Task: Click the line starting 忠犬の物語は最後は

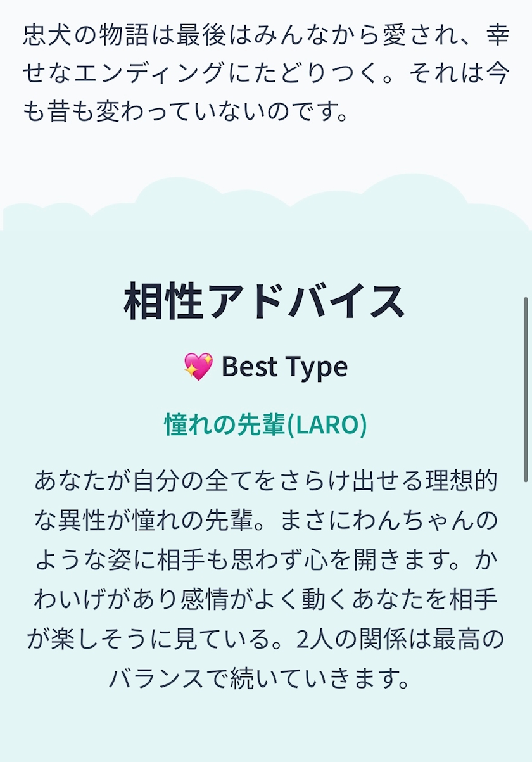Action: pos(265,35)
